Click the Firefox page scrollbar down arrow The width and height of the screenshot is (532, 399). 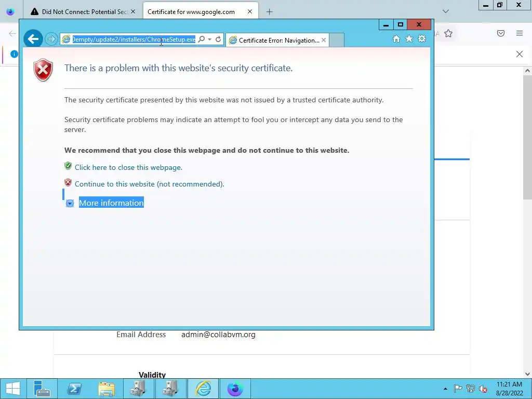pyautogui.click(x=527, y=374)
